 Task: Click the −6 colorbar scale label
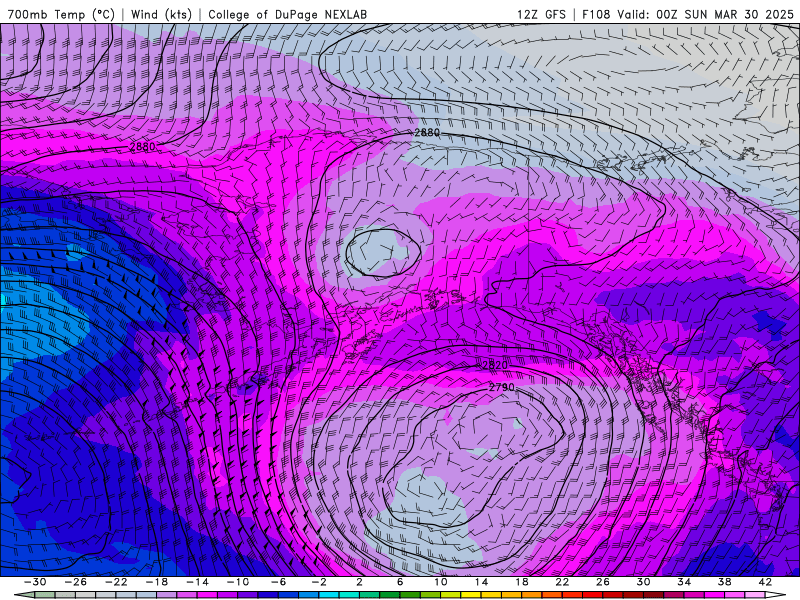[x=278, y=582]
